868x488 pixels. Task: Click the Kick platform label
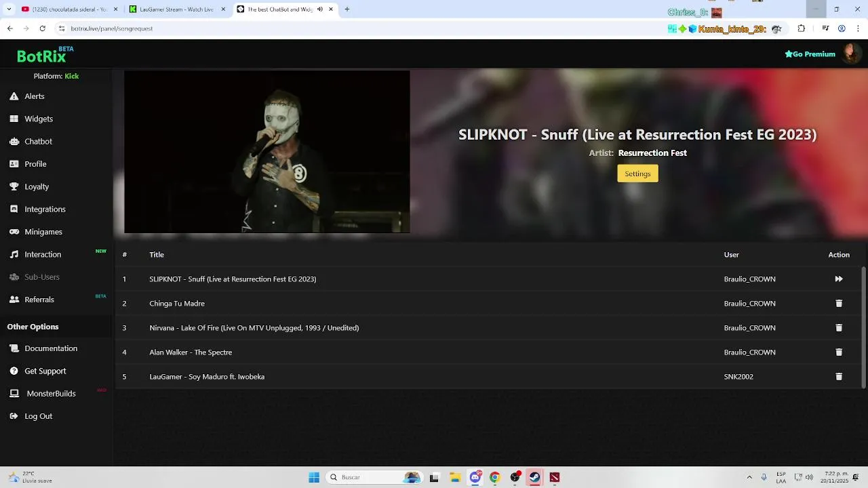(x=72, y=76)
